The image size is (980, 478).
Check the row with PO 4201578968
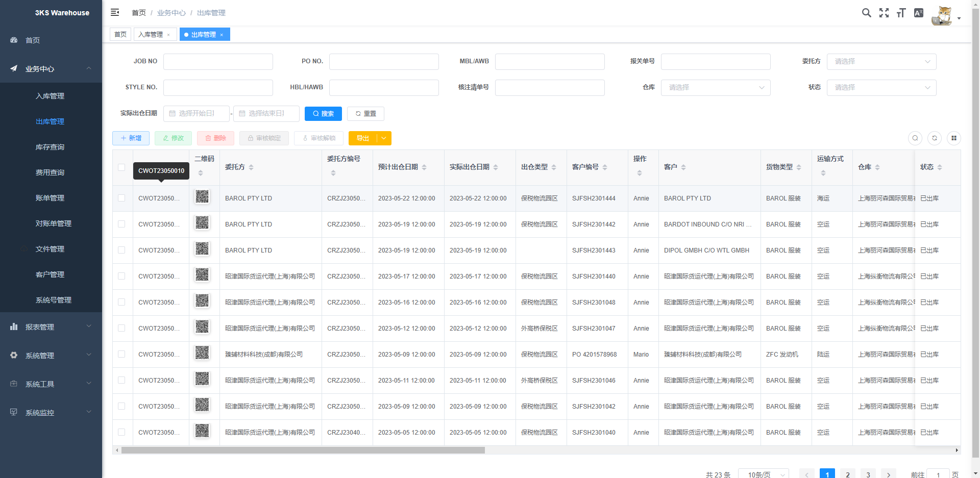121,354
